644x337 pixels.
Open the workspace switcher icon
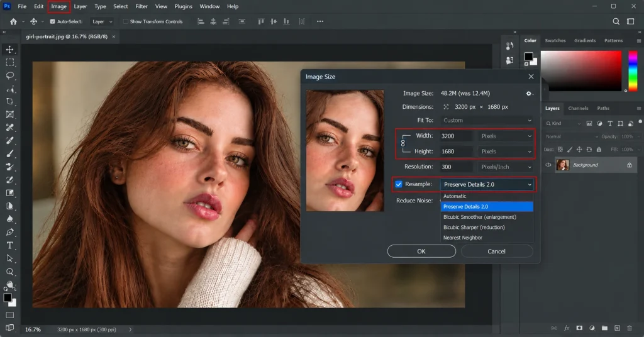[630, 21]
